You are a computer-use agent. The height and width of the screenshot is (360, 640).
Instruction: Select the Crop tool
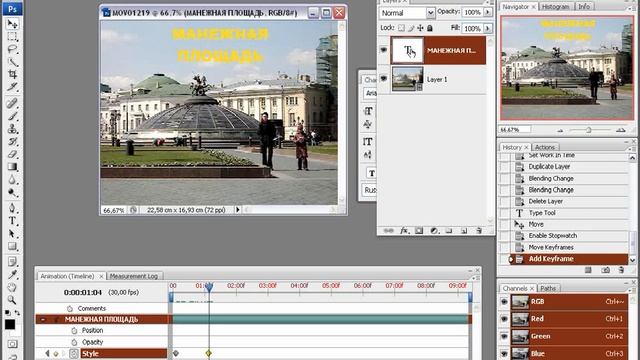click(12, 74)
